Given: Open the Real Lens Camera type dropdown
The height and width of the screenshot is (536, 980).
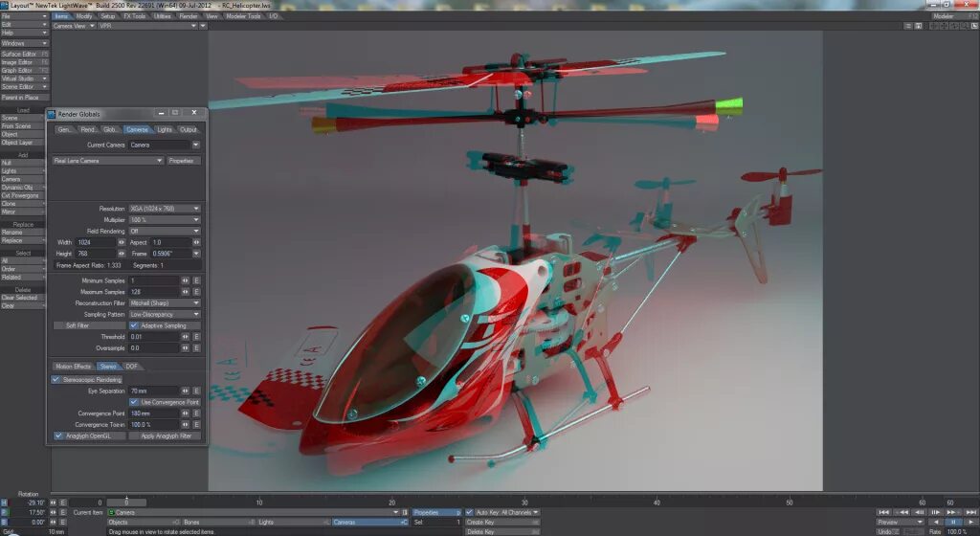Looking at the screenshot, I should pos(107,161).
